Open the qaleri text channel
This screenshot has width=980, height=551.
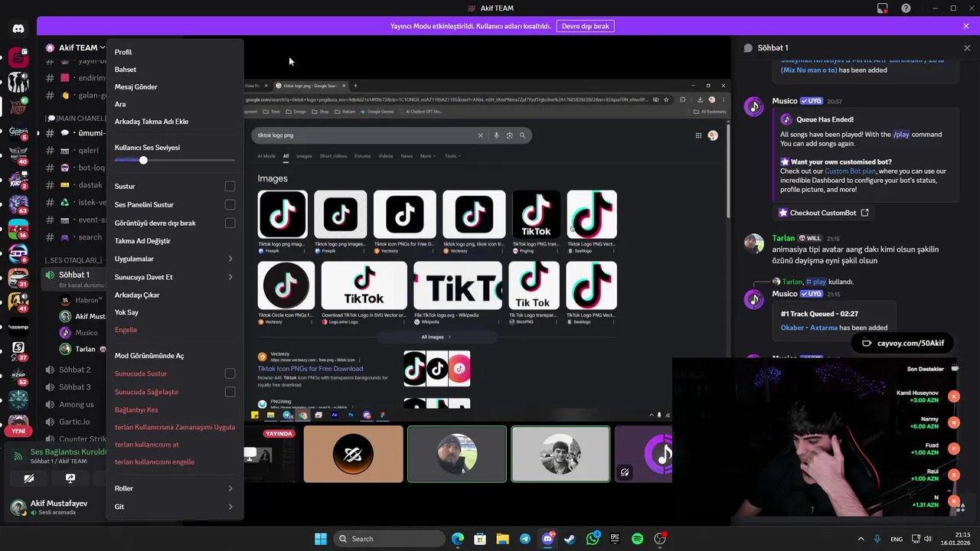click(75, 150)
